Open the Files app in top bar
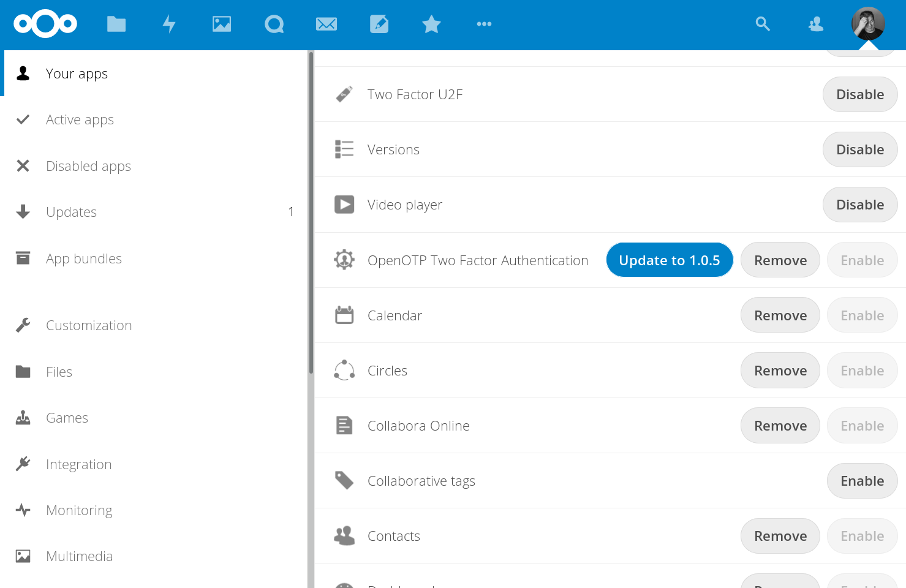This screenshot has width=906, height=588. click(x=116, y=24)
